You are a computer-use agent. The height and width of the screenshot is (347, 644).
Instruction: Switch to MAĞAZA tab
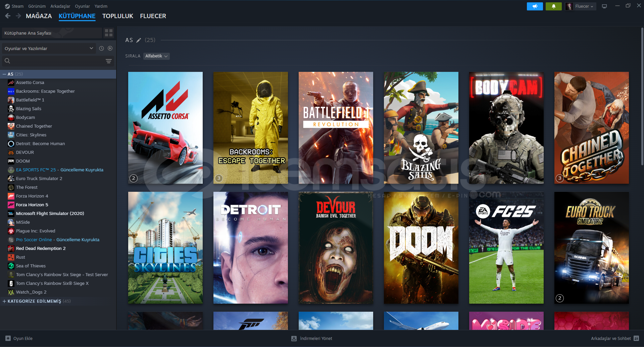tap(39, 16)
